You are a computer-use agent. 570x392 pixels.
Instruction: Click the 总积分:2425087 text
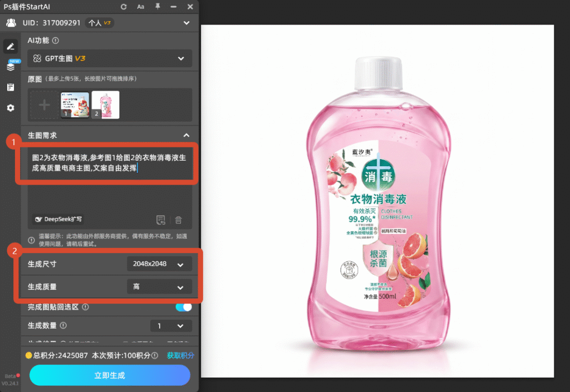tap(60, 355)
